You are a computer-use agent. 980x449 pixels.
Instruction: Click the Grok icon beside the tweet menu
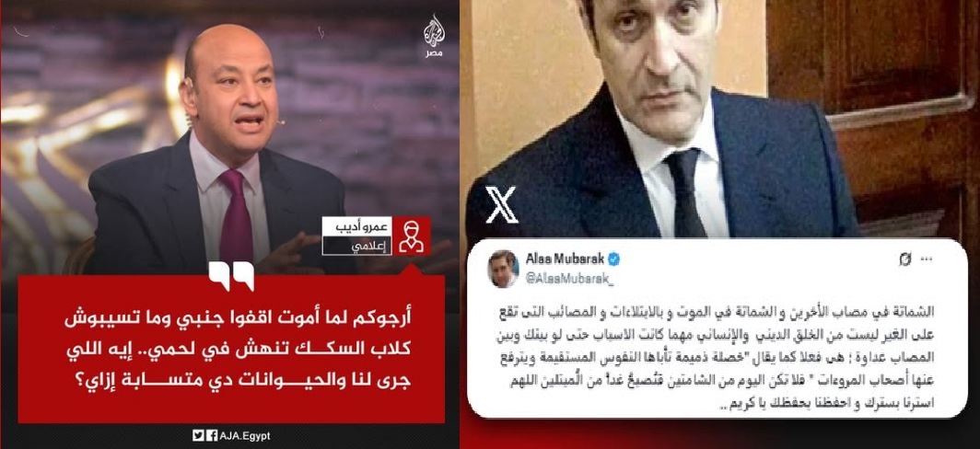(904, 259)
